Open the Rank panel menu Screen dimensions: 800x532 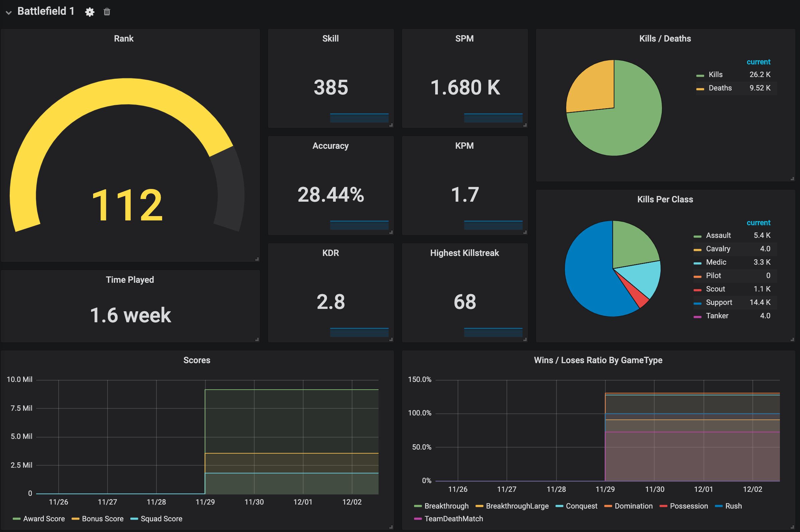[124, 38]
